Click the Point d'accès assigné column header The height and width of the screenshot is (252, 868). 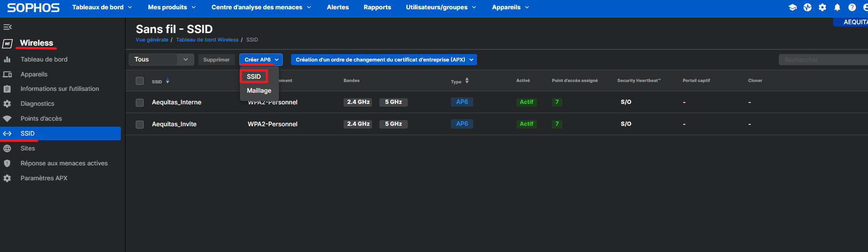click(x=575, y=81)
